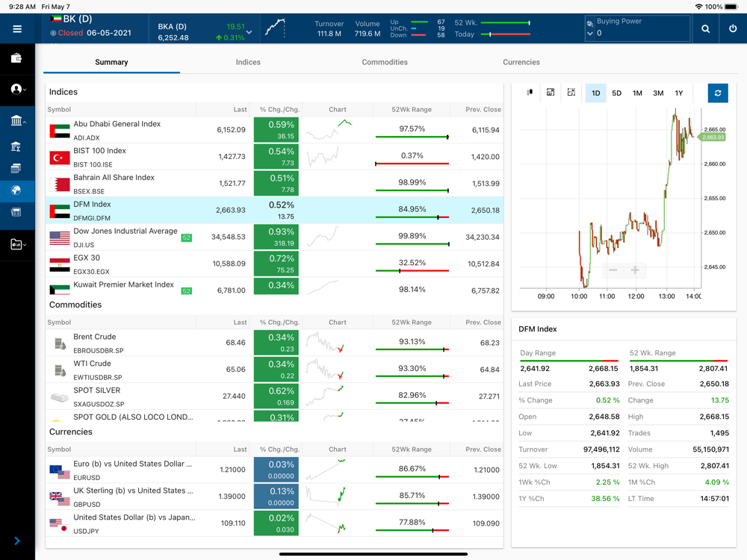Tap the Brent Crude oil barrel icon
This screenshot has height=560, width=747.
[x=60, y=343]
